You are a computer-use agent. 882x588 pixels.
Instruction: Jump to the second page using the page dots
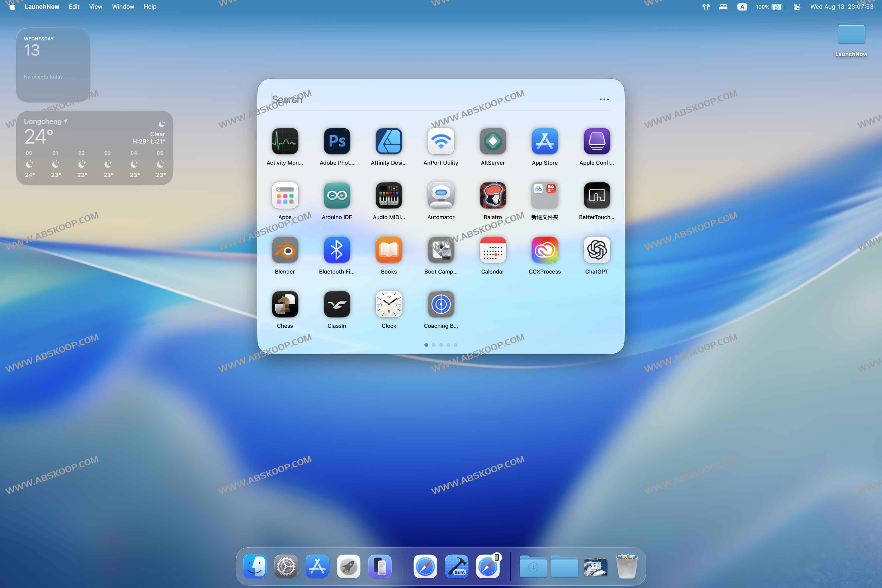pos(433,345)
